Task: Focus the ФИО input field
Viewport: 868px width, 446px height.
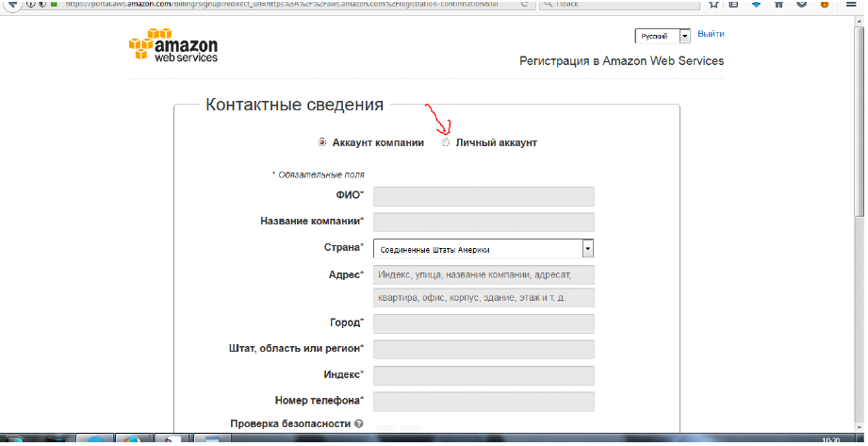Action: point(483,197)
